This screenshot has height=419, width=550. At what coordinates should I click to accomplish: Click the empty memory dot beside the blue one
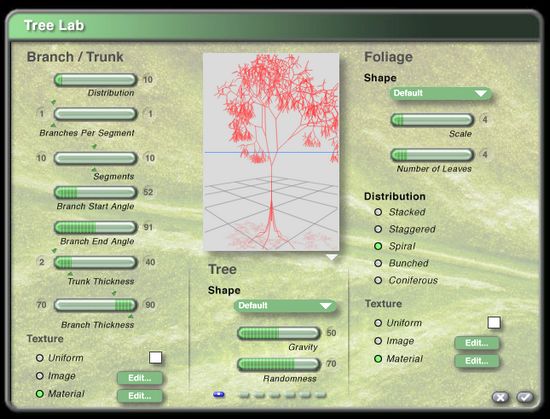tap(244, 395)
